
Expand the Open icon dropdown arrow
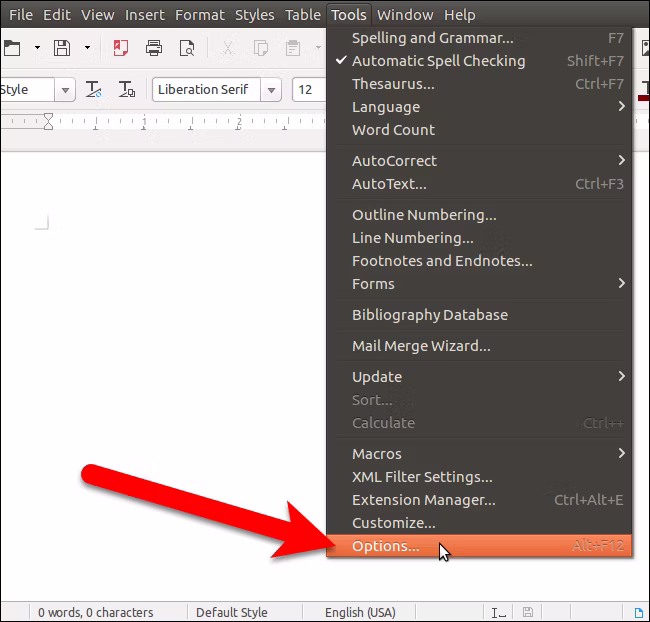coord(37,48)
